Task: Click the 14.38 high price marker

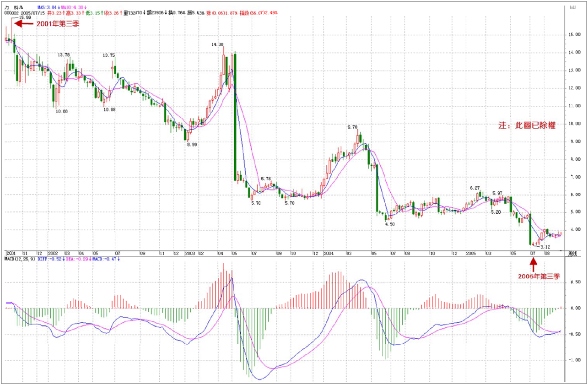Action: click(218, 44)
